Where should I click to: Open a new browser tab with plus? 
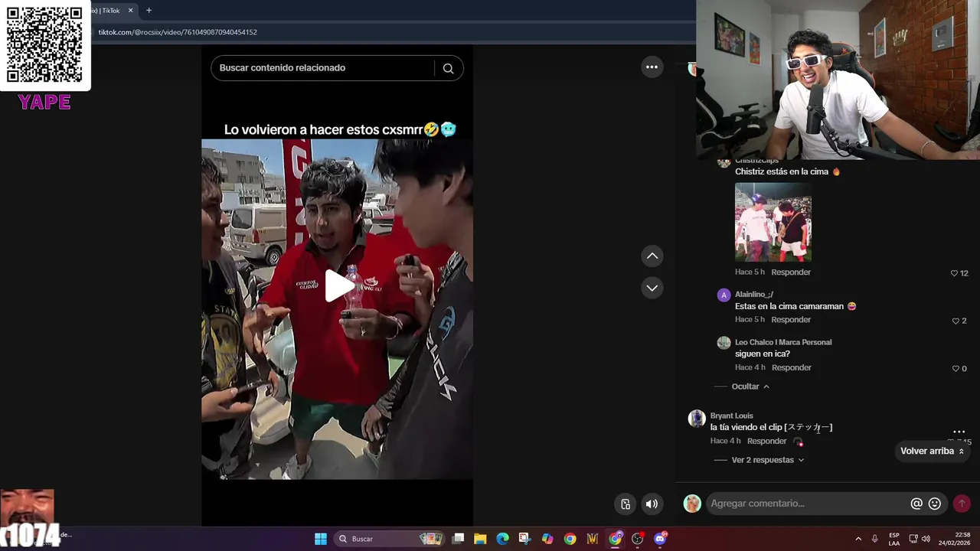[149, 11]
